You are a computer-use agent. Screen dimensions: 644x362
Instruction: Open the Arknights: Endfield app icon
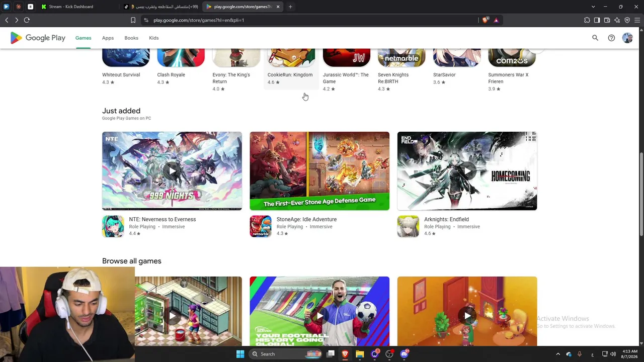point(408,226)
